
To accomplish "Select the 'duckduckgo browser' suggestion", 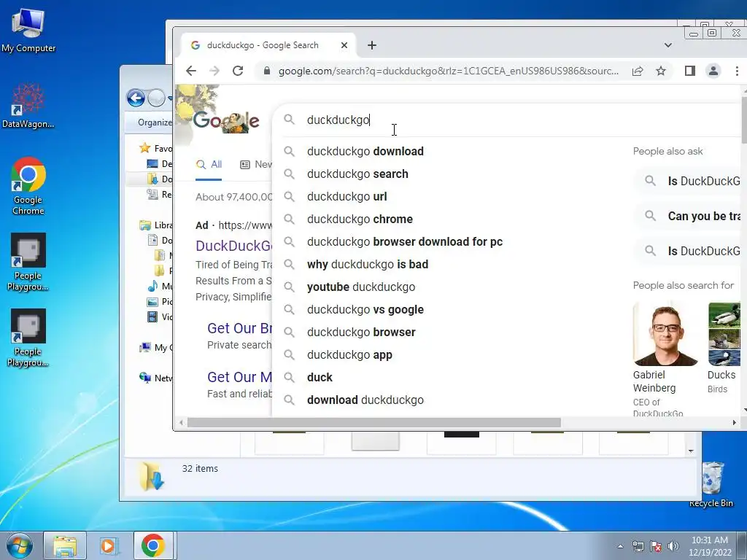I will click(x=361, y=332).
